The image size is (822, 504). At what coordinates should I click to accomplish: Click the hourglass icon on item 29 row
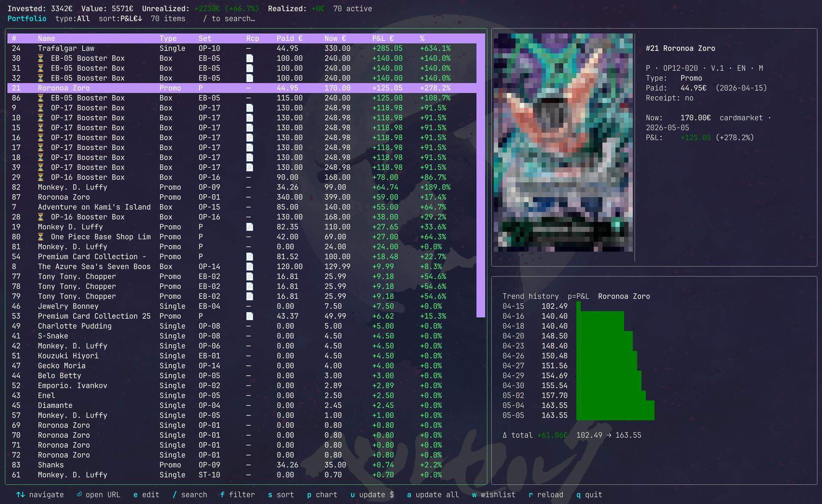41,177
